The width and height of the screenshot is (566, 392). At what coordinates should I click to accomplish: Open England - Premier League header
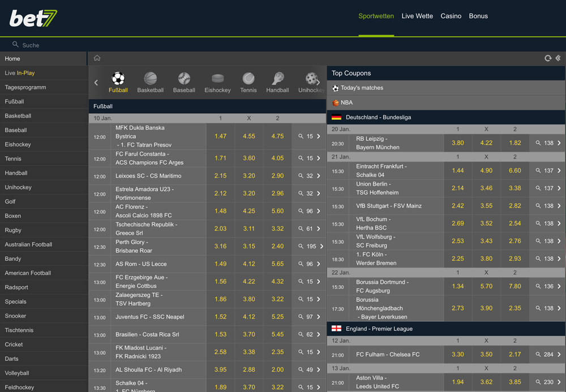pyautogui.click(x=446, y=329)
